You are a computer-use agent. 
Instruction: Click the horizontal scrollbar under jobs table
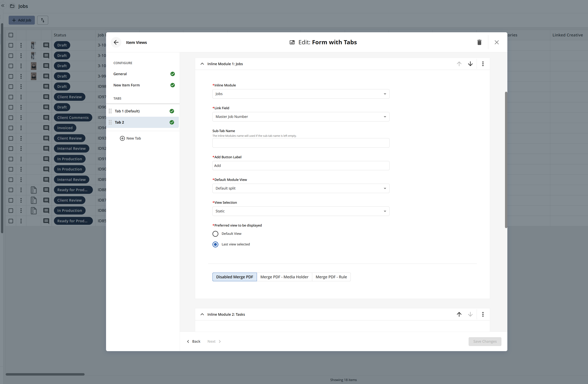pos(45,374)
